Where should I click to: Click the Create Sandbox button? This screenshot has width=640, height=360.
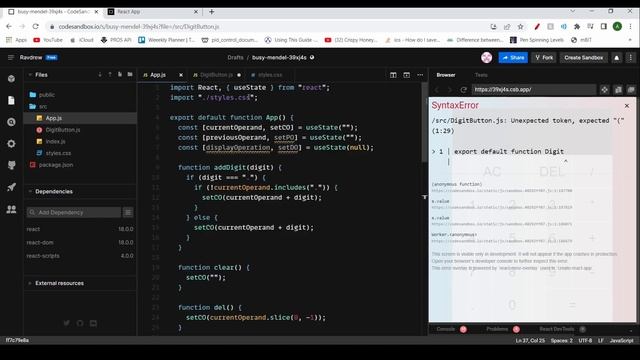tap(584, 58)
